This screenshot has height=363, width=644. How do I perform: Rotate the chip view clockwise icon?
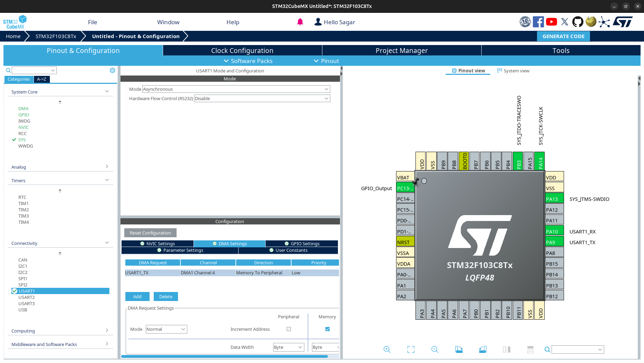[x=459, y=349]
